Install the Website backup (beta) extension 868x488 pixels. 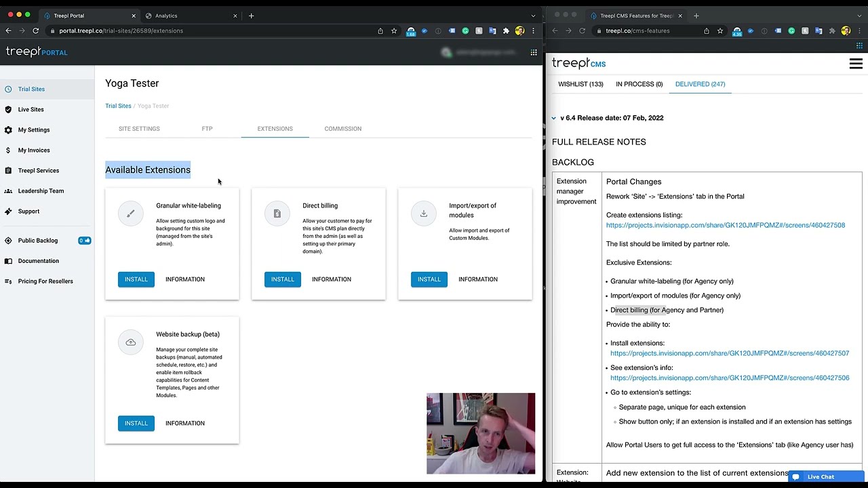136,423
